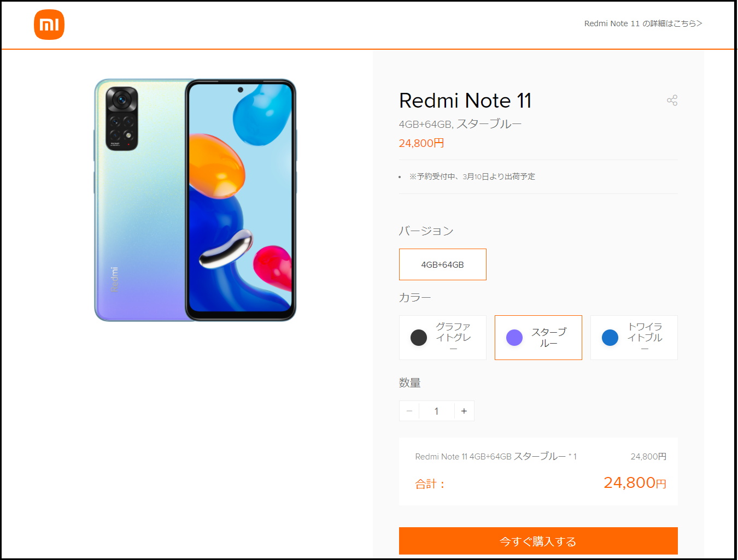The width and height of the screenshot is (738, 560).
Task: Click the orange 24,800円 price under title
Action: point(421,143)
